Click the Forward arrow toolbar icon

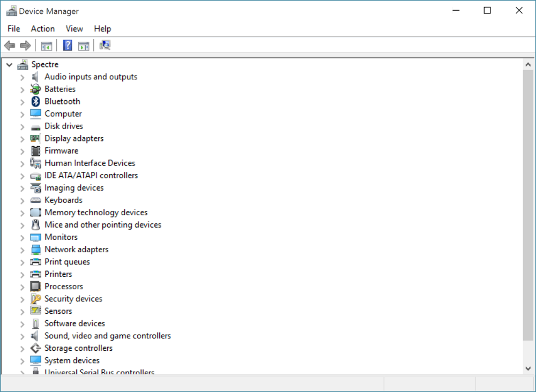tap(25, 46)
